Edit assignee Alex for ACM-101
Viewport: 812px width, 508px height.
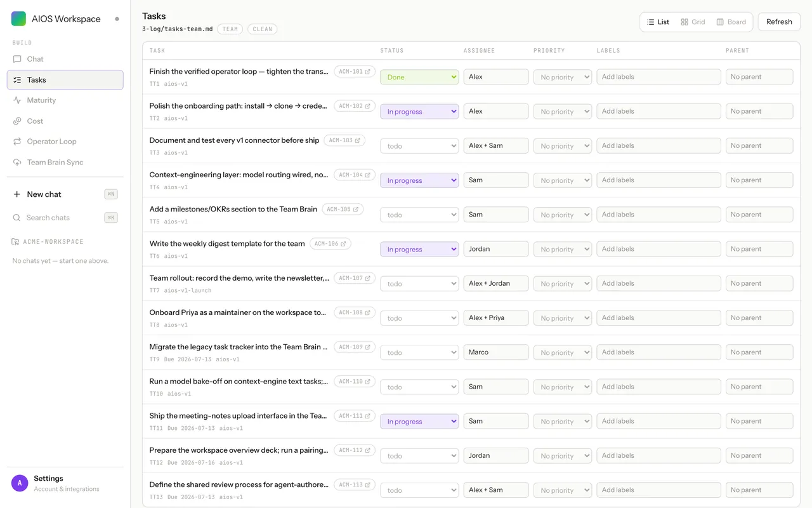point(496,77)
